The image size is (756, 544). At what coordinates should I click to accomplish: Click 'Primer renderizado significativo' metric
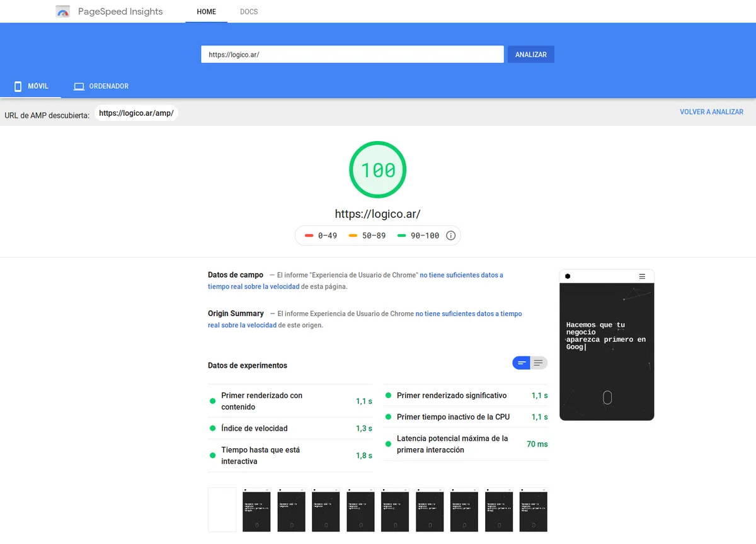(x=466, y=395)
